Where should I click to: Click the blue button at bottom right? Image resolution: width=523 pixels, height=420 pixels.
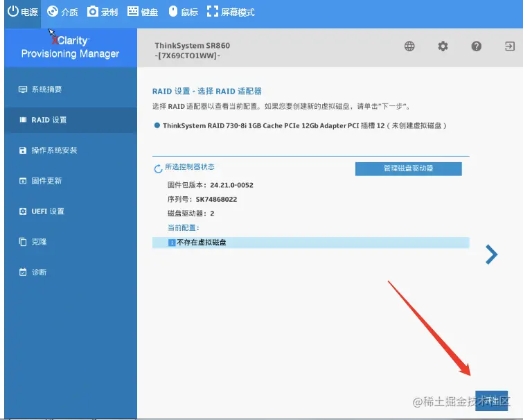click(x=491, y=401)
